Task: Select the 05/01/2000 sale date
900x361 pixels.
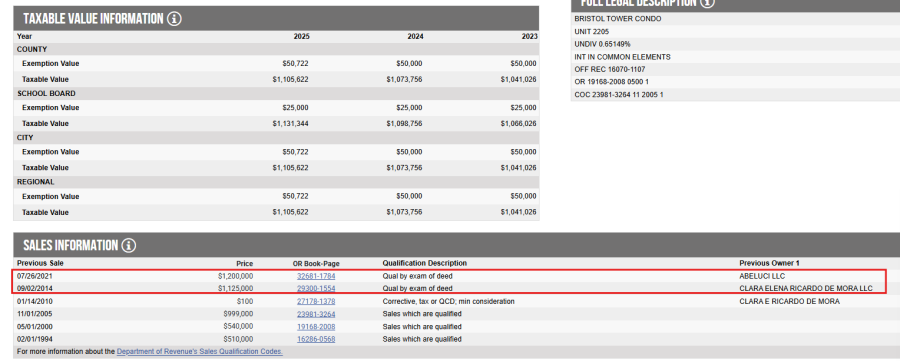Action: click(34, 327)
